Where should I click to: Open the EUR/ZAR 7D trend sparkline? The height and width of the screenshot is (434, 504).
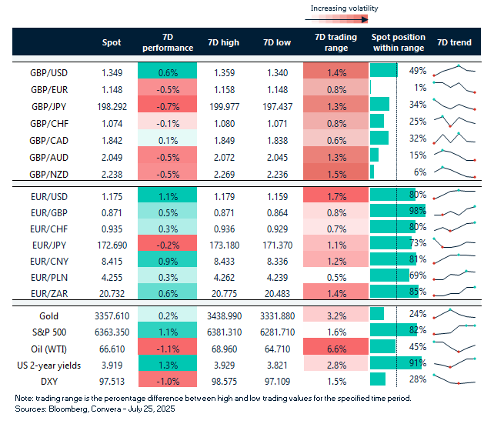[454, 292]
